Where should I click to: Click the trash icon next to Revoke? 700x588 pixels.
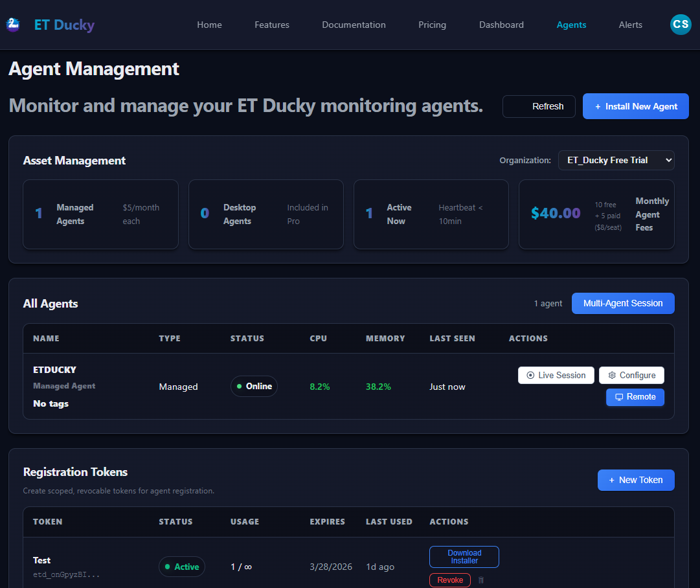(481, 580)
